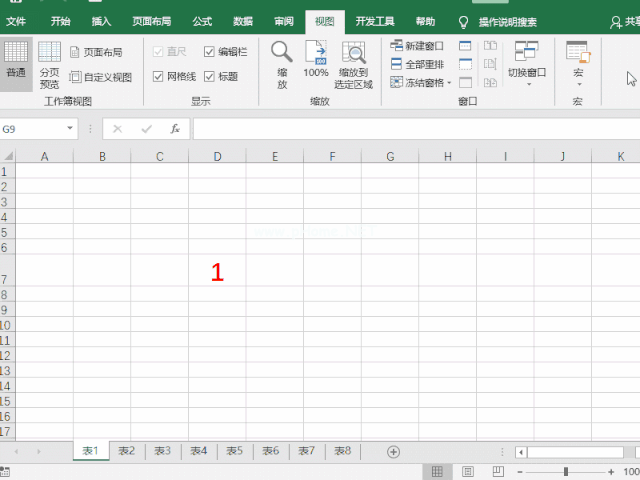
Task: Click the Name Box showing G9
Action: [x=32, y=129]
